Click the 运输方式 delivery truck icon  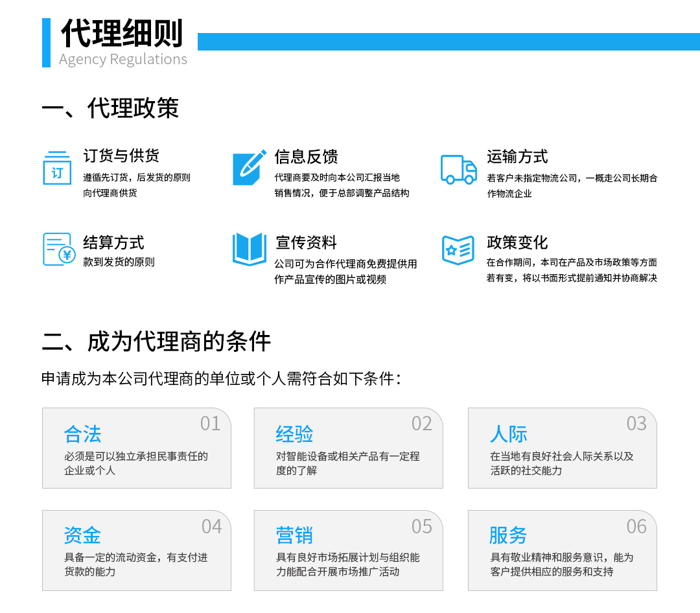pos(458,169)
